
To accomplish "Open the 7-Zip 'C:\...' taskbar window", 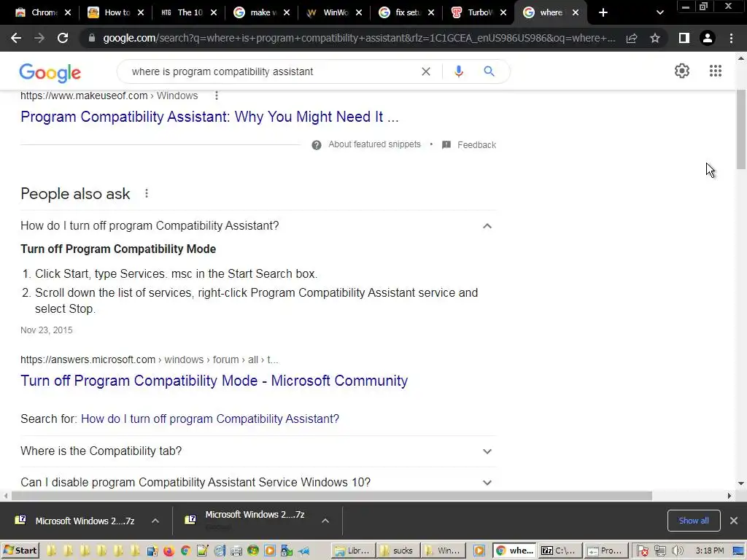I will click(x=560, y=551).
